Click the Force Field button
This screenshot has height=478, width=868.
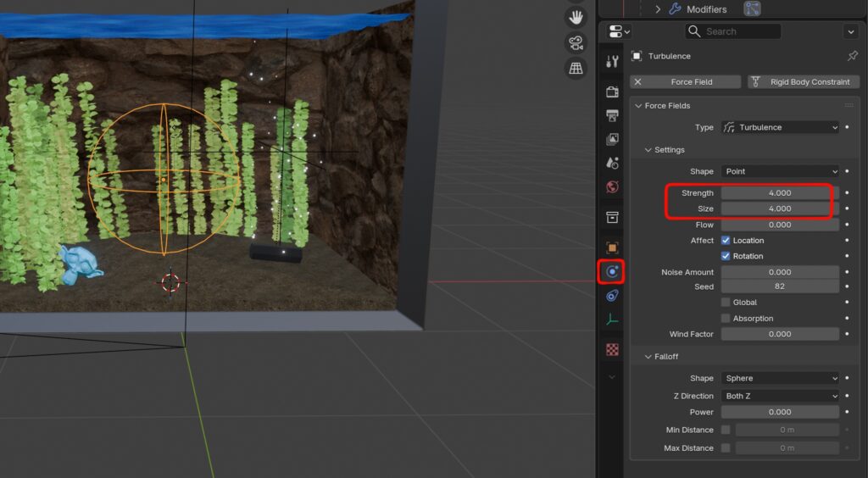point(684,82)
